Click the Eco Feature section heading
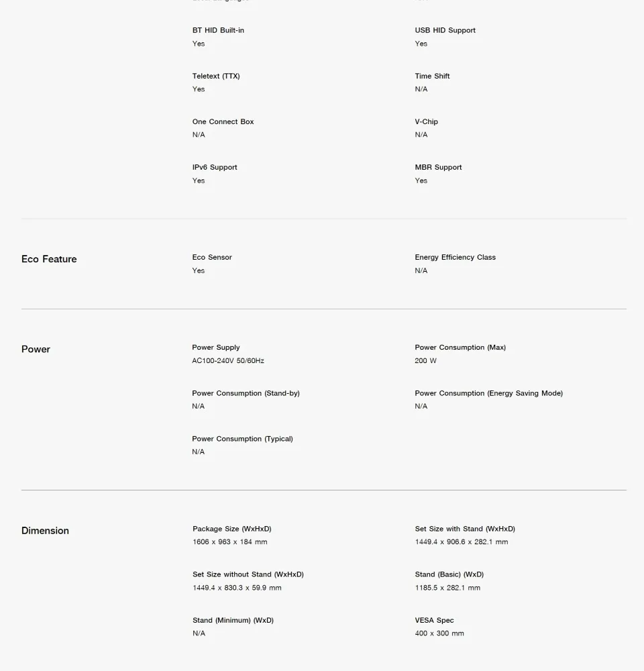Viewport: 644px width, 671px height. (x=49, y=259)
